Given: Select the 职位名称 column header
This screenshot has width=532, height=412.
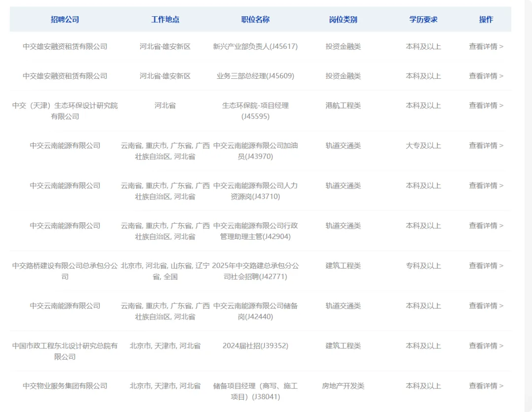Looking at the screenshot, I should [x=256, y=19].
